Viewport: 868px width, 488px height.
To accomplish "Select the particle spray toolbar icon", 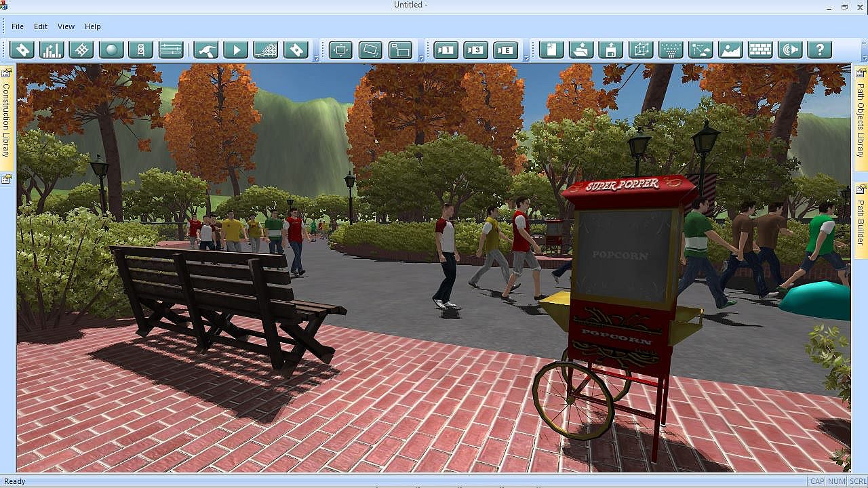I will point(671,49).
